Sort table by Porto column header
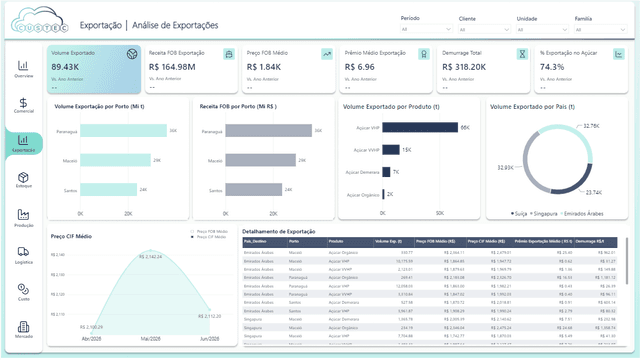The height and width of the screenshot is (360, 640). click(x=307, y=242)
